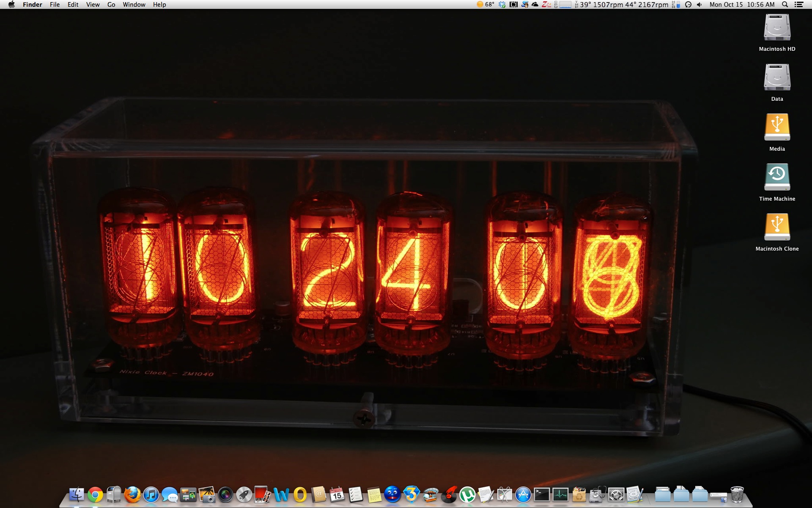The height and width of the screenshot is (508, 812).
Task: Open the Time Machine drive on desktop
Action: [x=777, y=178]
